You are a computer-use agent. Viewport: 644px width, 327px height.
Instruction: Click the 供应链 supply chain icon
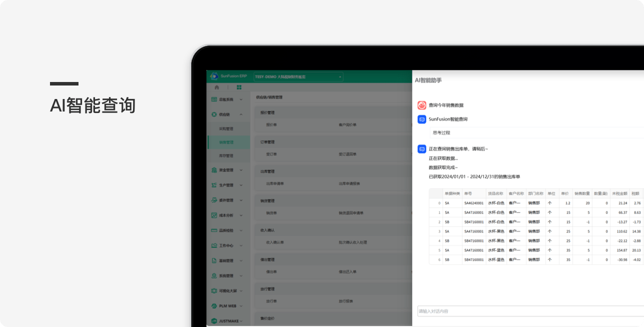214,114
